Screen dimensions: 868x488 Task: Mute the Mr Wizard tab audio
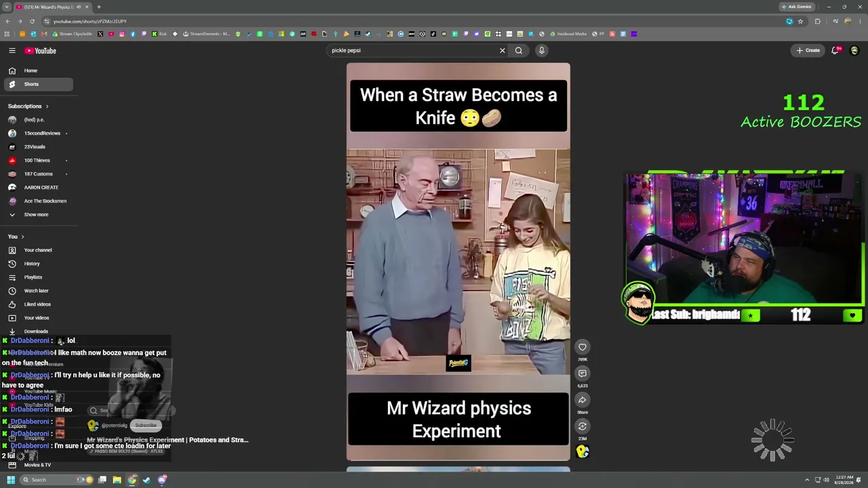tap(79, 7)
